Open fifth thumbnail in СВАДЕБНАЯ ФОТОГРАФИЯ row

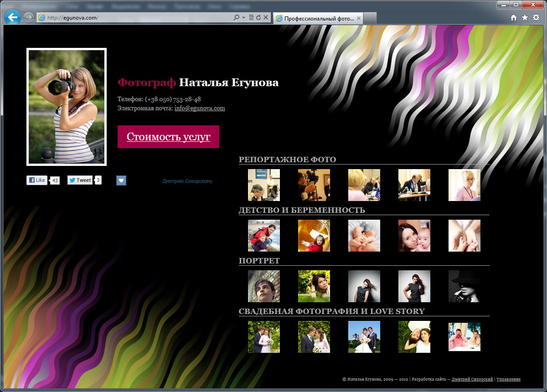click(464, 337)
